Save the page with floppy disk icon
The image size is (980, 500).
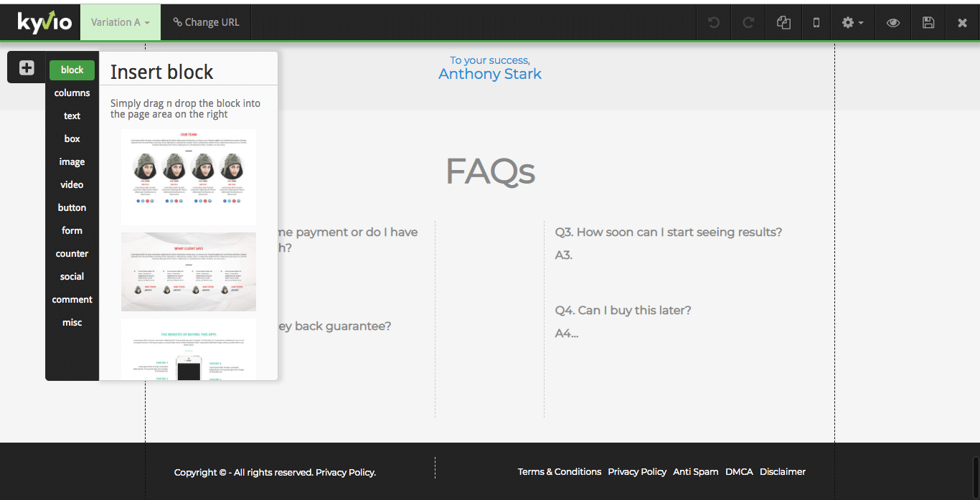pyautogui.click(x=928, y=22)
